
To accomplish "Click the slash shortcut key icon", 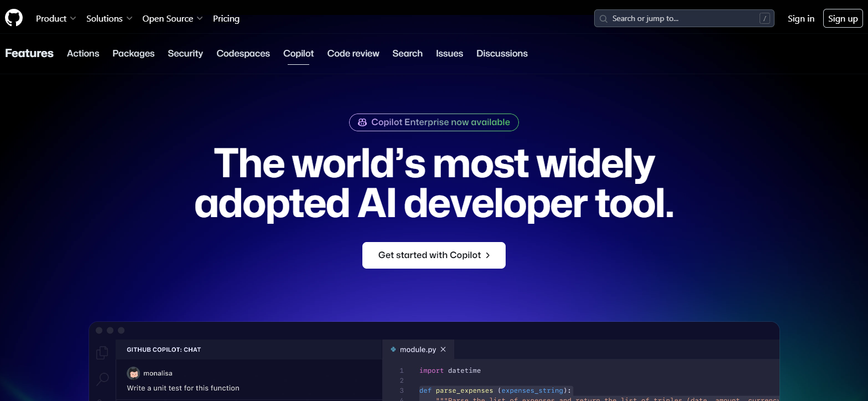I will click(x=765, y=19).
